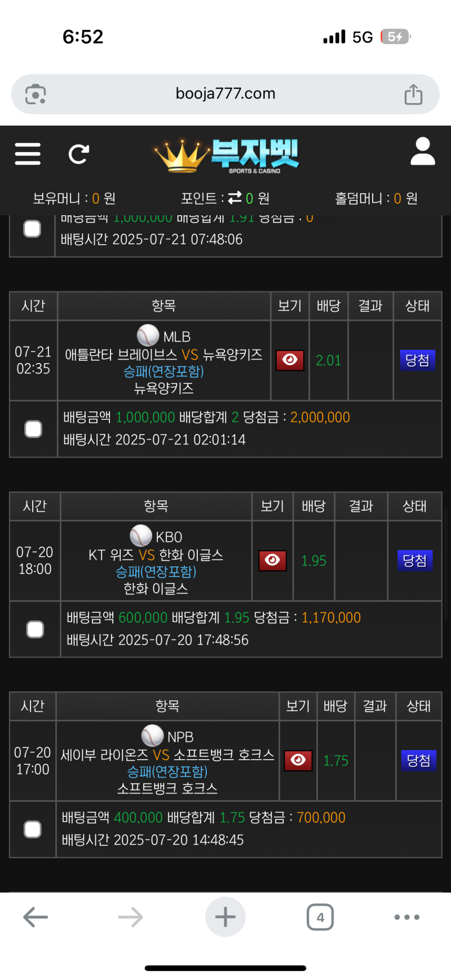Tap the battery level indicator
451x980 pixels.
[x=395, y=36]
